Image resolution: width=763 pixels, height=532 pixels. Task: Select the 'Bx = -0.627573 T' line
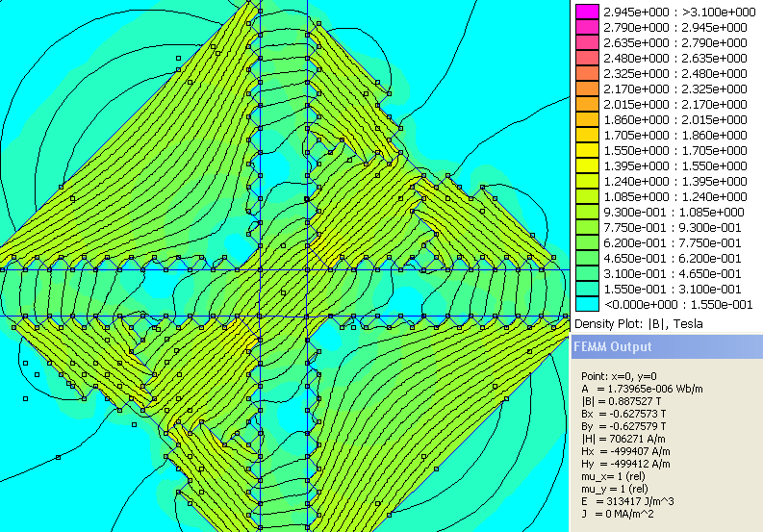pos(623,414)
